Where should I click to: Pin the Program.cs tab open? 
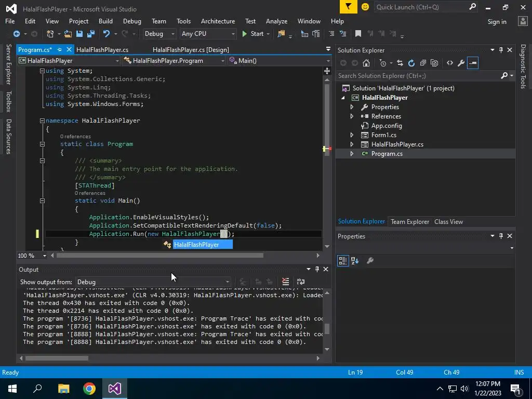click(x=59, y=49)
